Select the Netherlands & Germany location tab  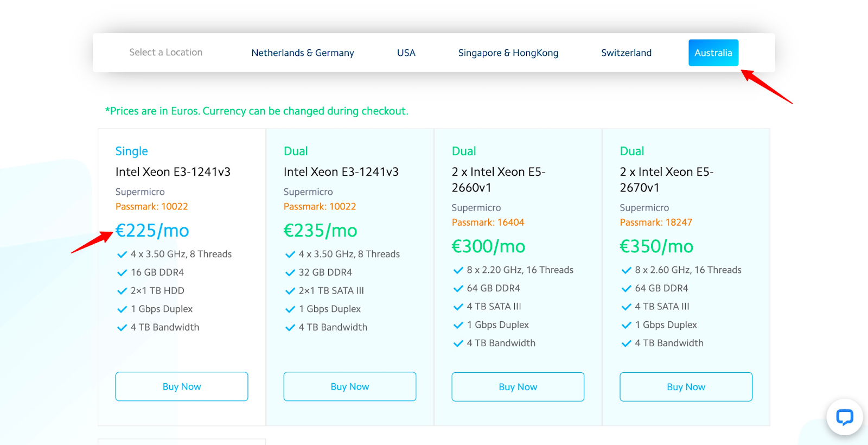coord(303,53)
